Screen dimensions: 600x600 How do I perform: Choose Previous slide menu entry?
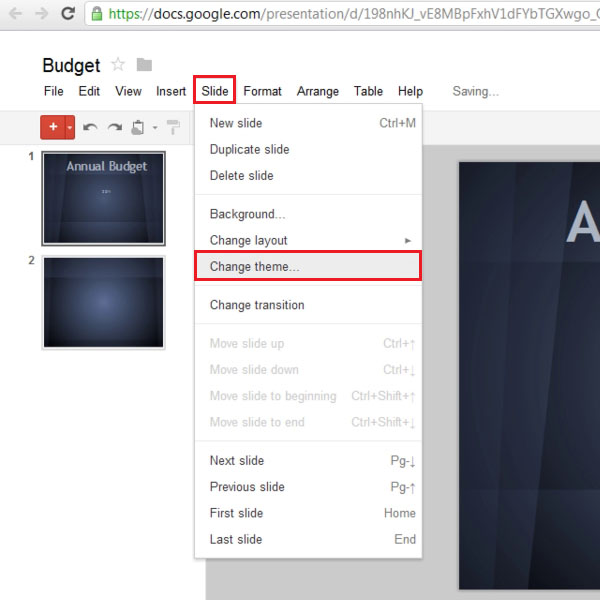point(308,487)
